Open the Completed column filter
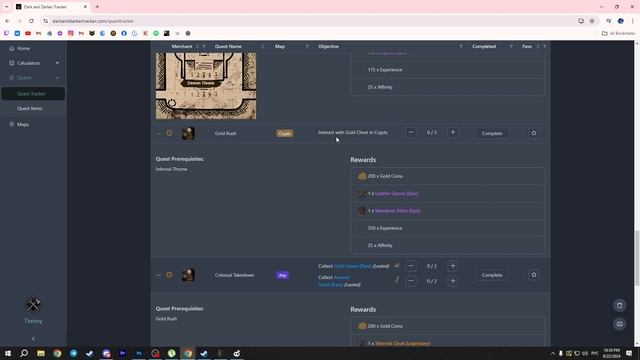640x360 pixels. (511, 47)
